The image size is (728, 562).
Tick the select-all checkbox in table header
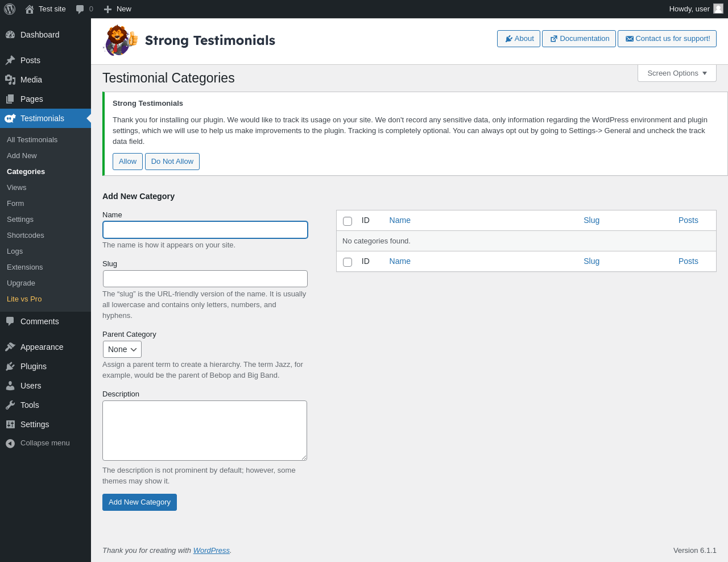pos(348,221)
